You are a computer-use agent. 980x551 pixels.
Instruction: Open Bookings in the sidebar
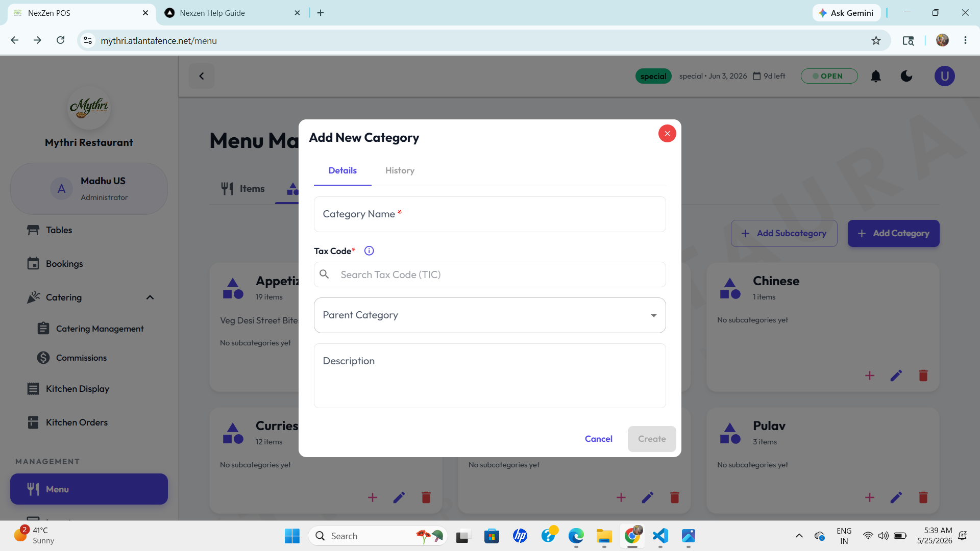[89, 264]
